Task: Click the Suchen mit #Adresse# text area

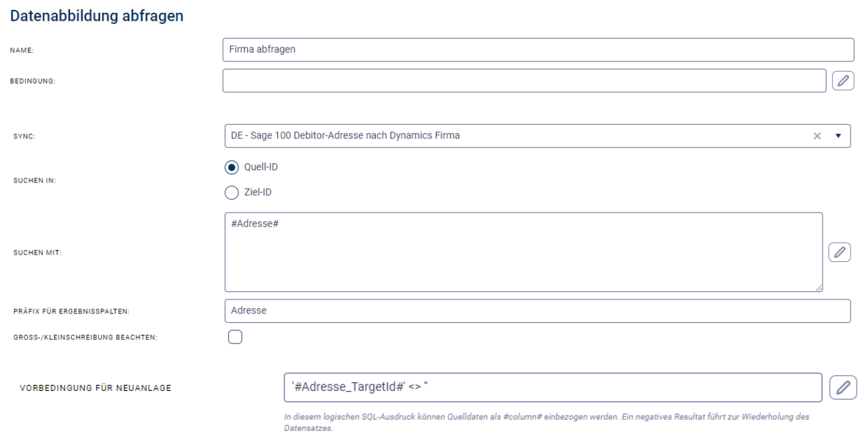Action: coord(523,253)
